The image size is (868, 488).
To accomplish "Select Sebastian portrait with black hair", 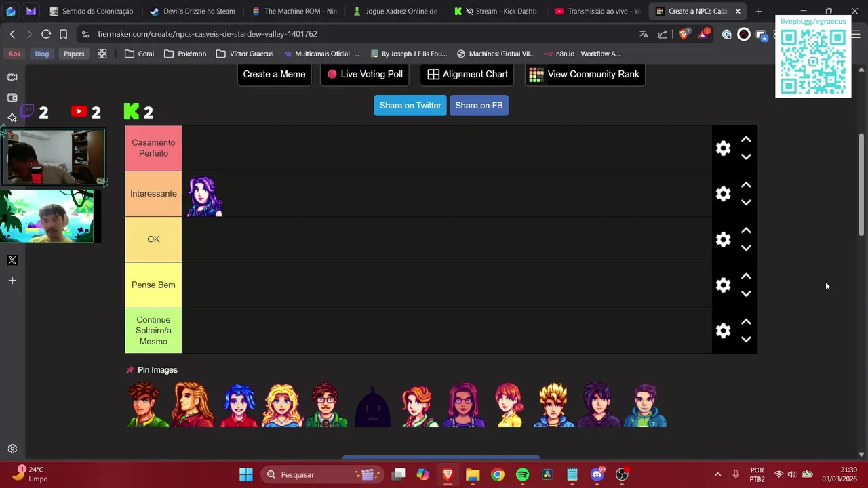I will click(x=599, y=405).
